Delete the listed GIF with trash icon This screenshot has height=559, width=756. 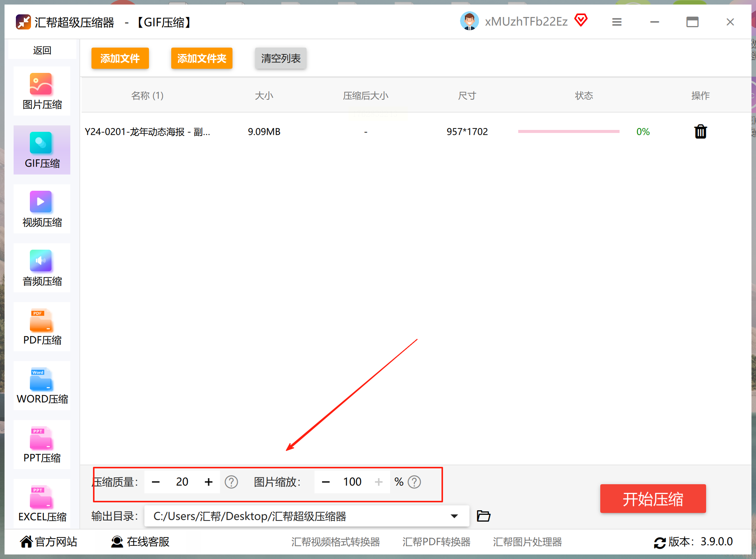click(700, 132)
